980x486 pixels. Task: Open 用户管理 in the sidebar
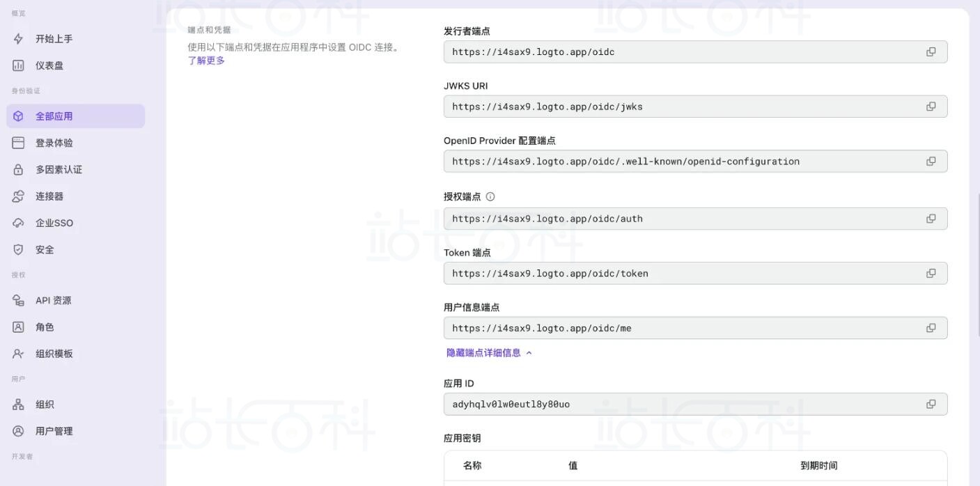(x=75, y=431)
